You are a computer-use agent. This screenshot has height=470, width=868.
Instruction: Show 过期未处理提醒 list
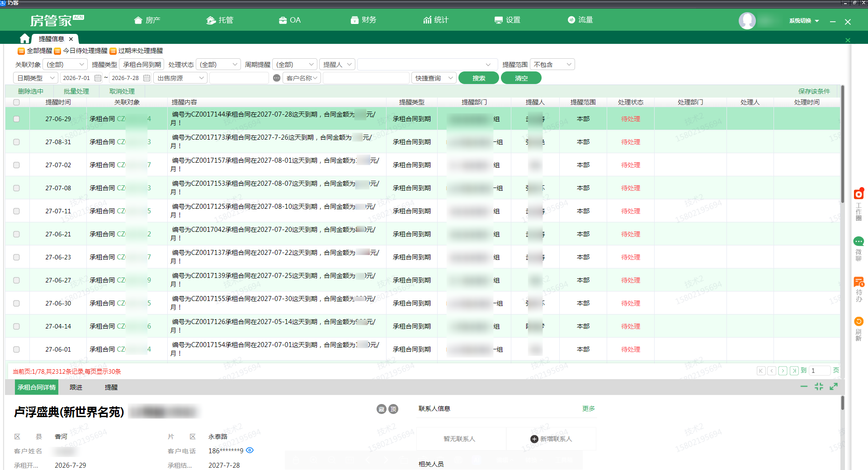(136, 51)
